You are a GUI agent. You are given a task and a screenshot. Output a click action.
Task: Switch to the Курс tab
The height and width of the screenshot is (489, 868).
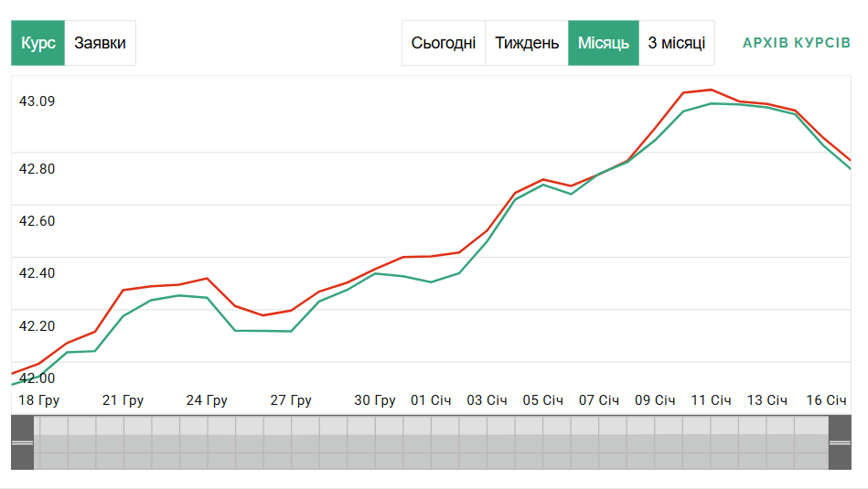pos(38,43)
